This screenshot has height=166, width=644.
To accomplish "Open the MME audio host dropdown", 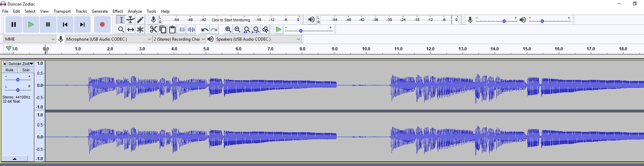I will [x=30, y=39].
